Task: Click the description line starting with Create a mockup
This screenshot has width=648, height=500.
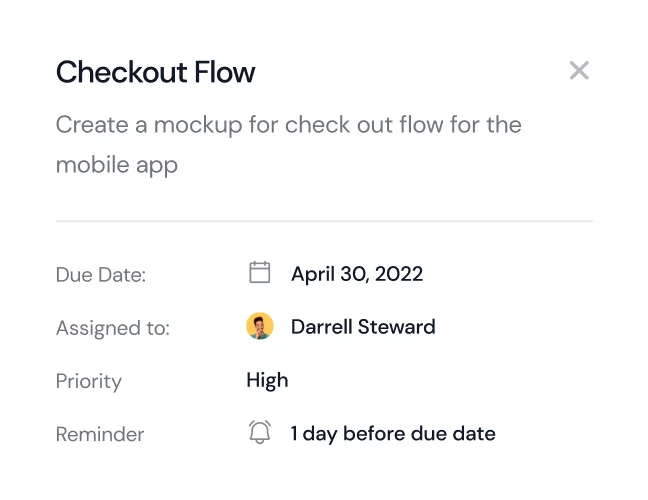Action: pyautogui.click(x=288, y=126)
